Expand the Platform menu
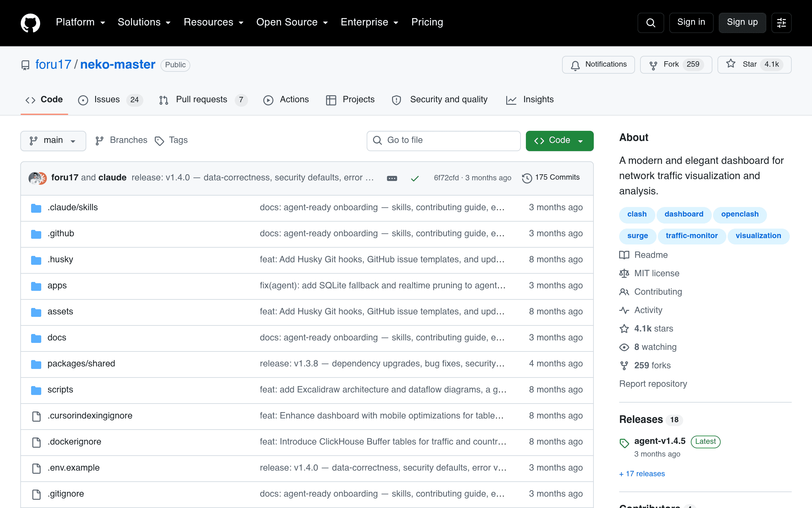 [x=81, y=22]
